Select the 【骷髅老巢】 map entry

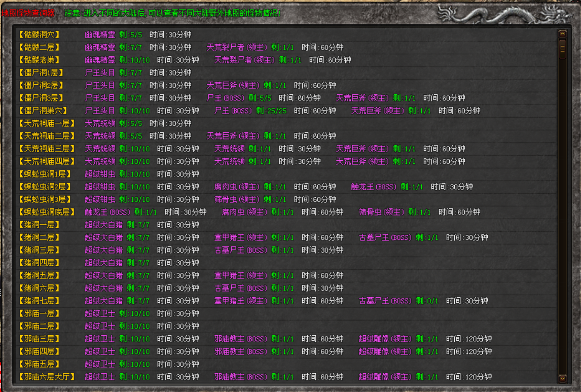coord(39,60)
